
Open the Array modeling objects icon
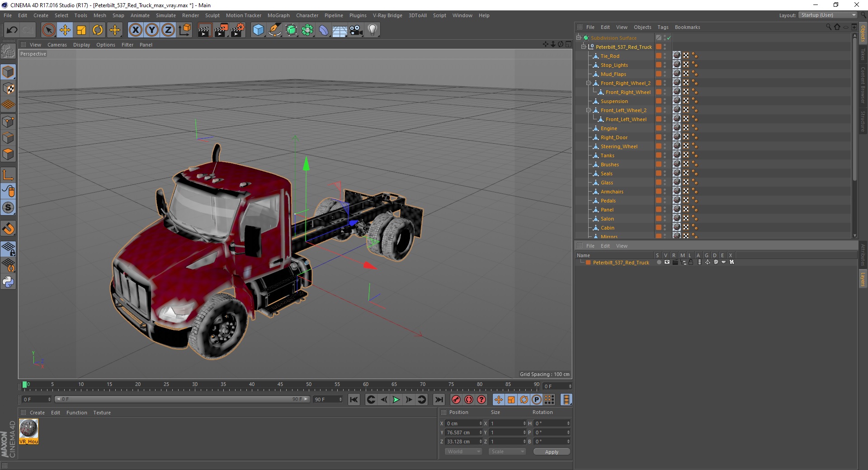click(x=307, y=30)
